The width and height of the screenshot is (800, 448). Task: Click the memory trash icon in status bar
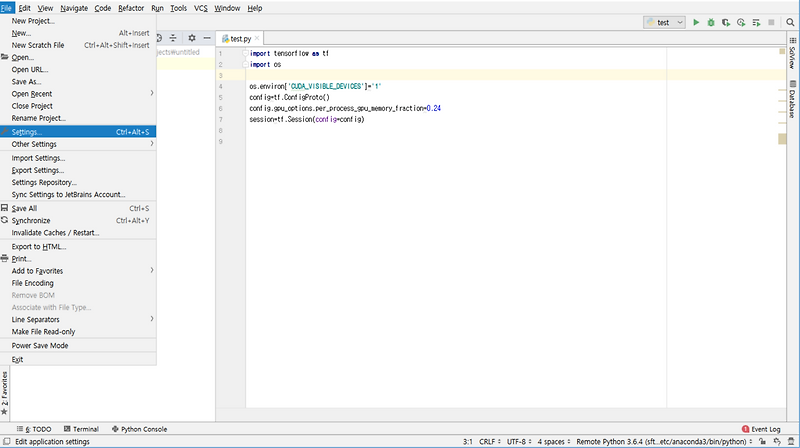(x=791, y=442)
